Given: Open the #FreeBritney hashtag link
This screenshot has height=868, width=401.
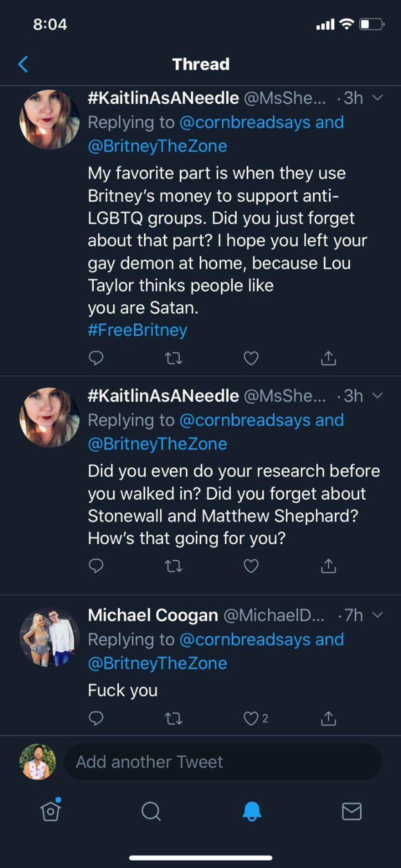Looking at the screenshot, I should [137, 330].
